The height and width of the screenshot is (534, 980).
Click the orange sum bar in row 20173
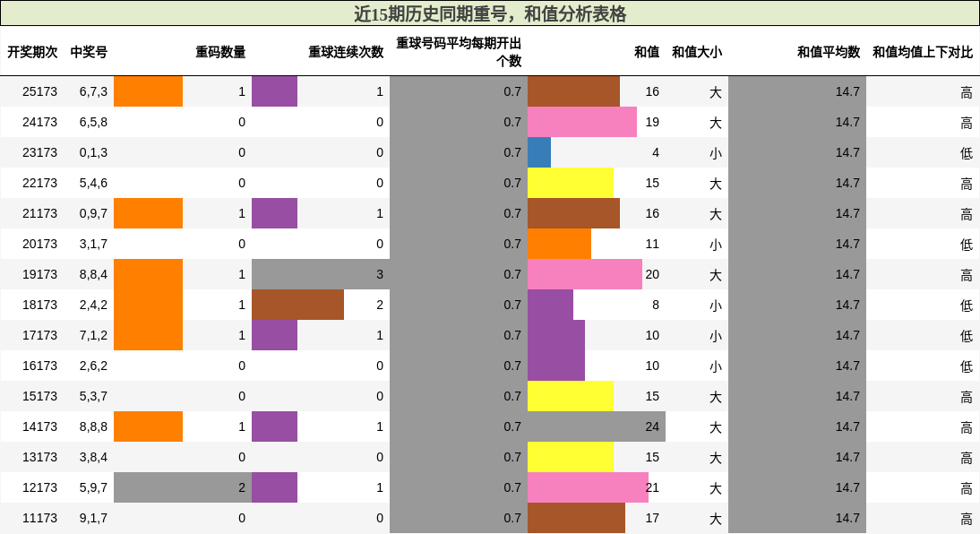(559, 244)
